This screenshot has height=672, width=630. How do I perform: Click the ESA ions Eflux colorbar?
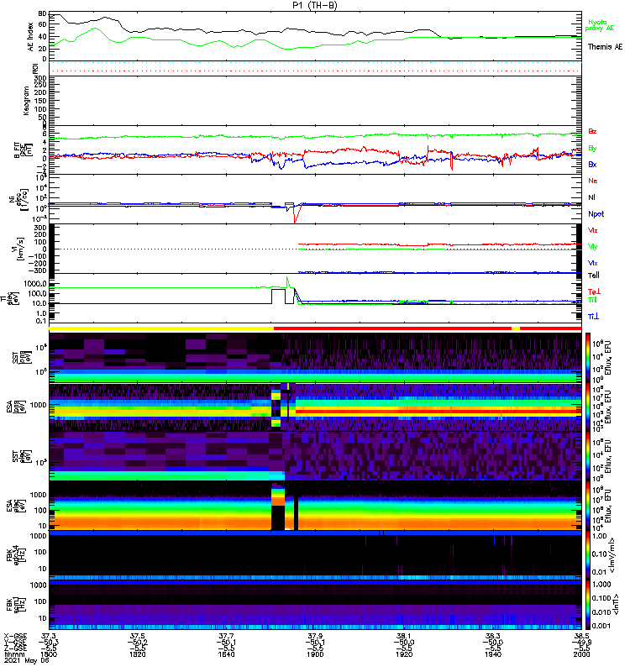[x=588, y=407]
